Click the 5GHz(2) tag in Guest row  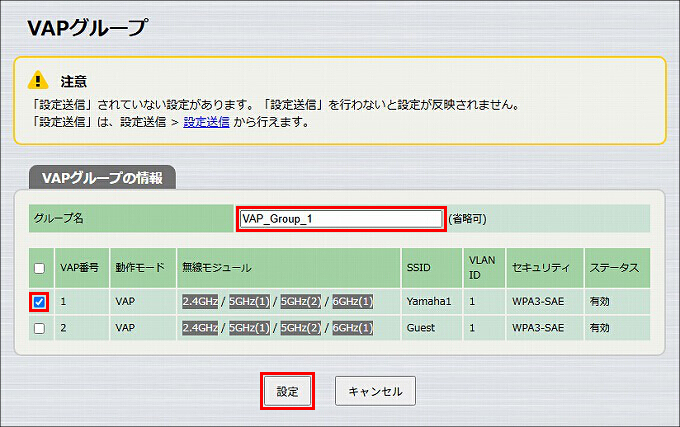(x=301, y=328)
